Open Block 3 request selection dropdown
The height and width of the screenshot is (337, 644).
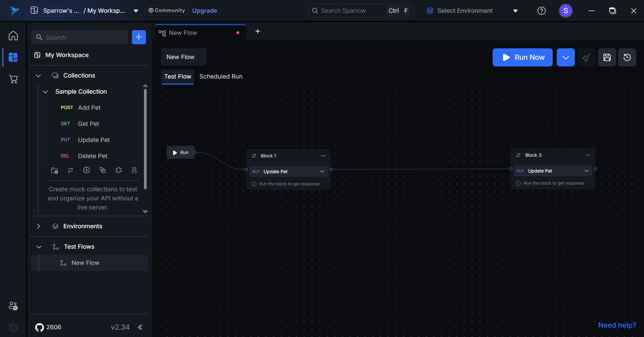click(586, 171)
